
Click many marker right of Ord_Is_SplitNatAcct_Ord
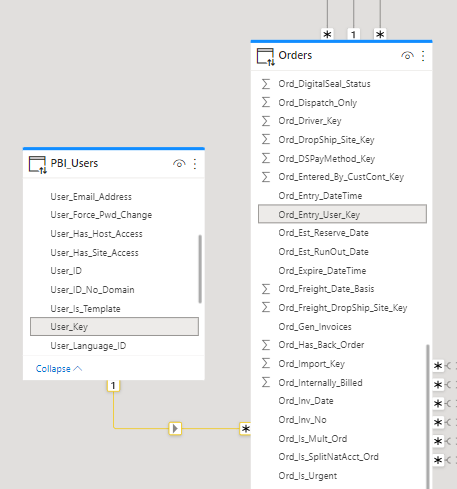pyautogui.click(x=438, y=460)
